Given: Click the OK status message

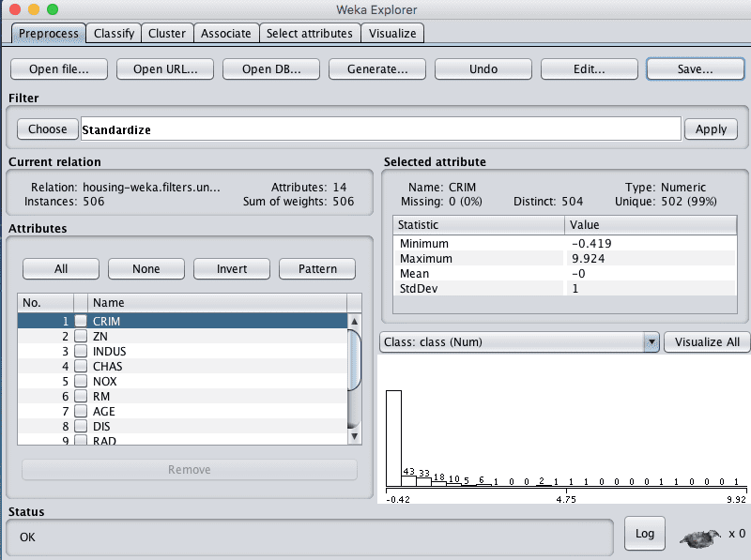Looking at the screenshot, I should tap(27, 537).
